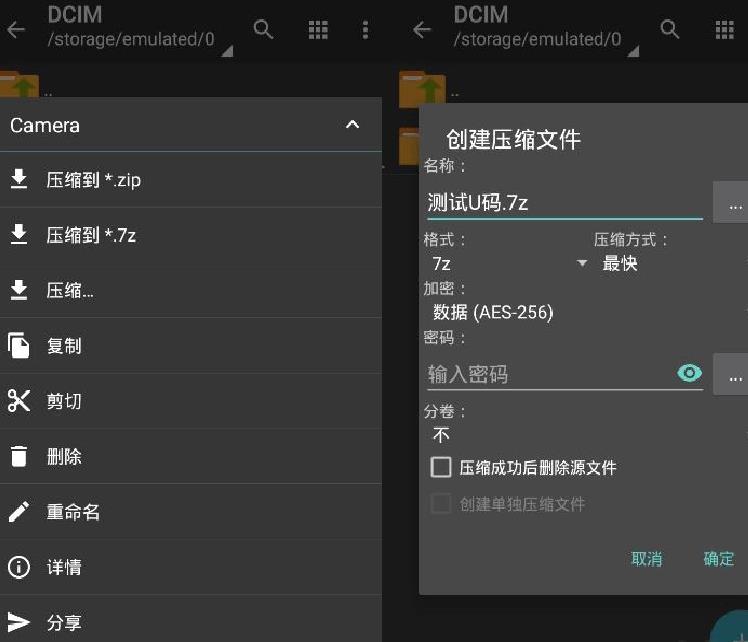This screenshot has width=748, height=642.
Task: Check 压缩成功后删除源文件 checkbox
Action: (441, 467)
